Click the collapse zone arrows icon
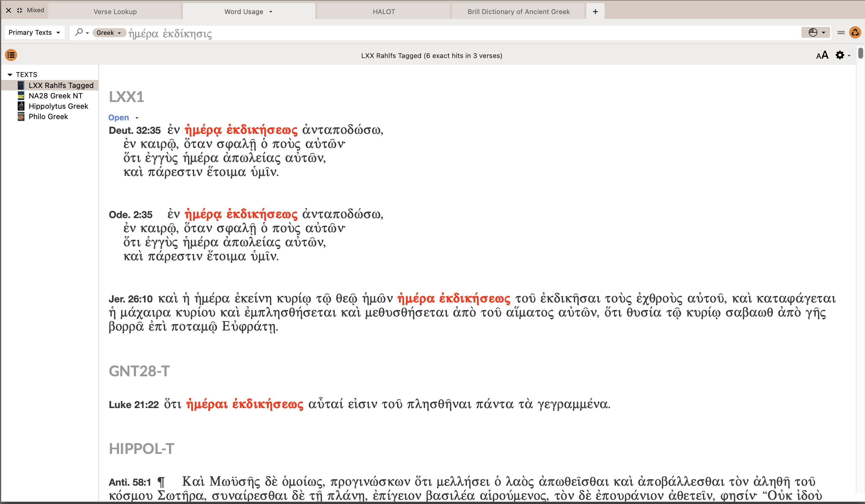Viewport: 865px width, 504px height. 20,10
